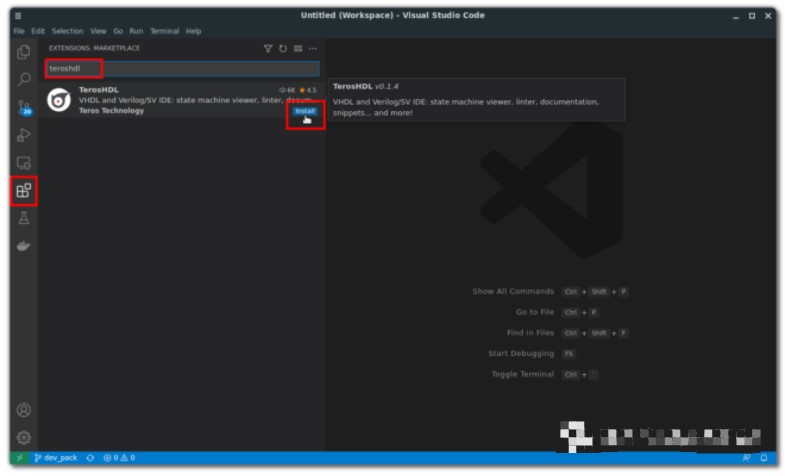Open the Go menu
The height and width of the screenshot is (476, 785).
coord(118,31)
